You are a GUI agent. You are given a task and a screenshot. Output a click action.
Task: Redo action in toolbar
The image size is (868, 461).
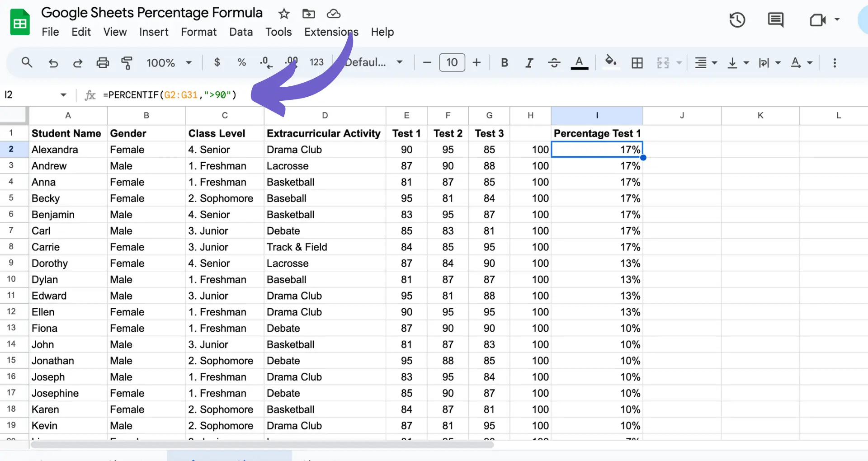tap(78, 63)
